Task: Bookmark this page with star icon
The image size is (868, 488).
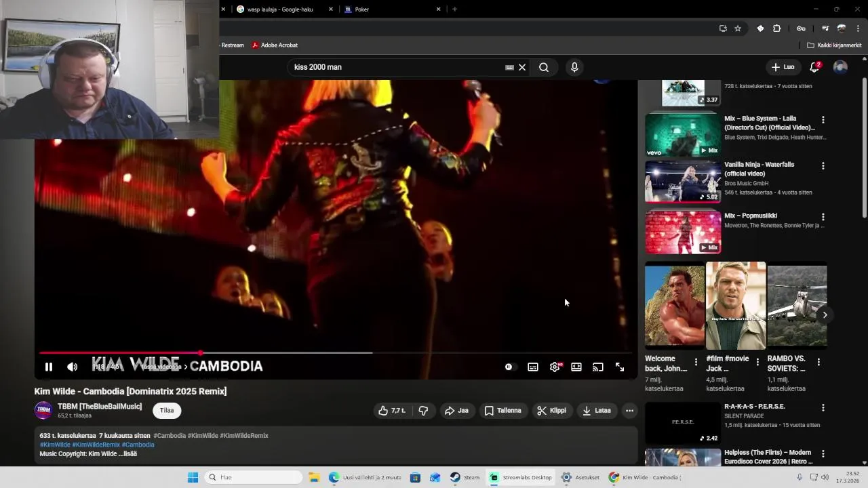Action: coord(738,28)
